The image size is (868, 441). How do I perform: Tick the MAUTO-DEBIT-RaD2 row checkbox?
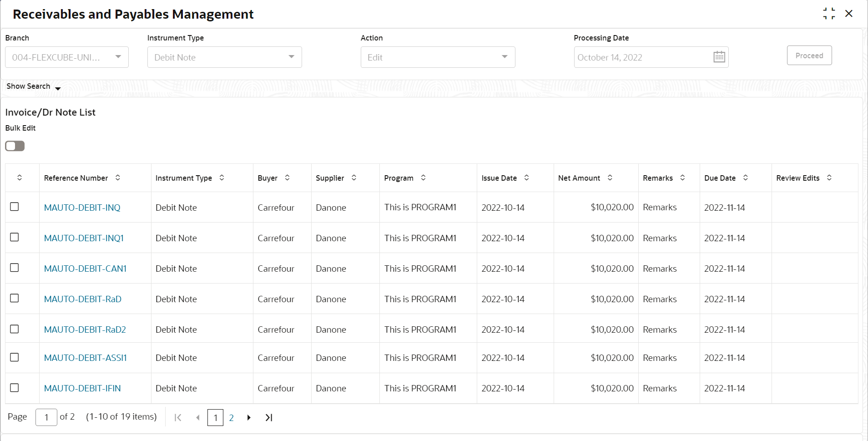15,329
